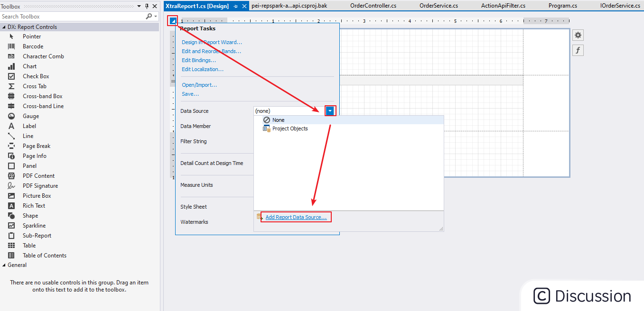This screenshot has height=311, width=644.
Task: Select the Chart control
Action: [x=29, y=66]
